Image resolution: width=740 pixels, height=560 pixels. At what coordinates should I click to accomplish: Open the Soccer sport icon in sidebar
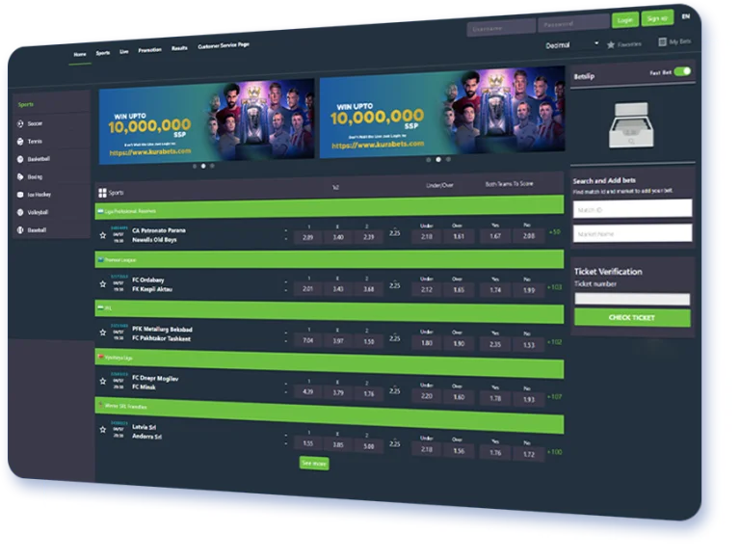tap(20, 123)
